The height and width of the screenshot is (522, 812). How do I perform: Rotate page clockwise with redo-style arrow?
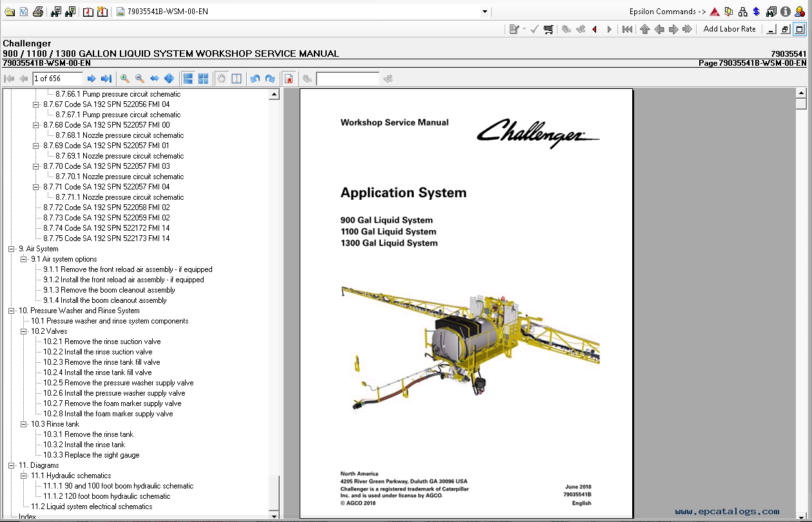[x=270, y=79]
